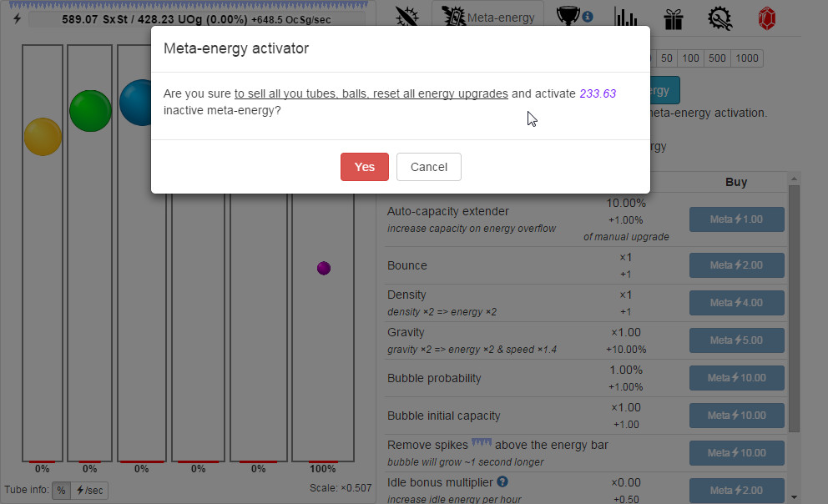Image resolution: width=828 pixels, height=504 pixels.
Task: Open the statistics bar chart
Action: point(626,15)
